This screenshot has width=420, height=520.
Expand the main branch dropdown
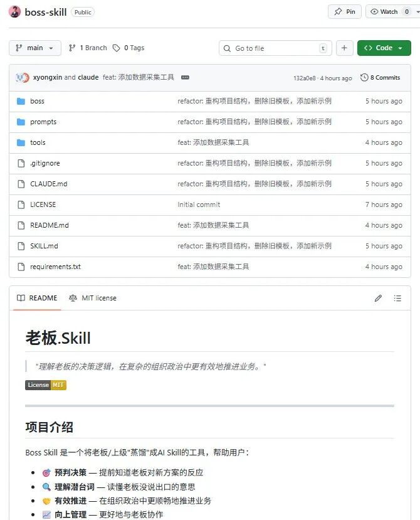[x=35, y=48]
